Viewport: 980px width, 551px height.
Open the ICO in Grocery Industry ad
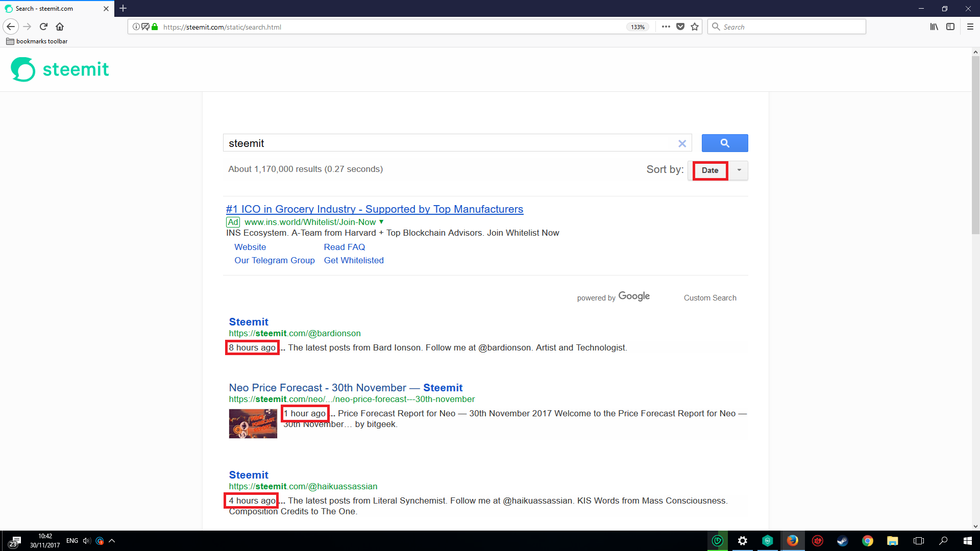pyautogui.click(x=375, y=209)
